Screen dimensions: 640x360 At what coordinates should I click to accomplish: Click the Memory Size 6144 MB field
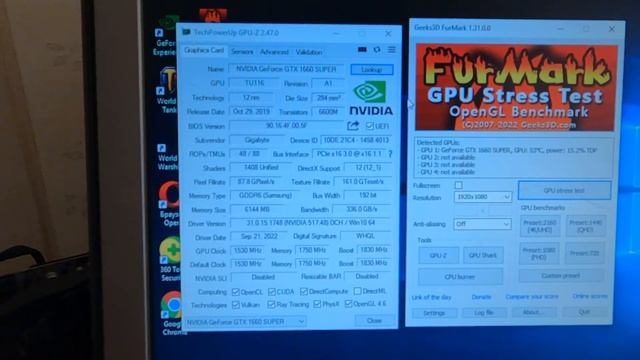[x=257, y=209]
